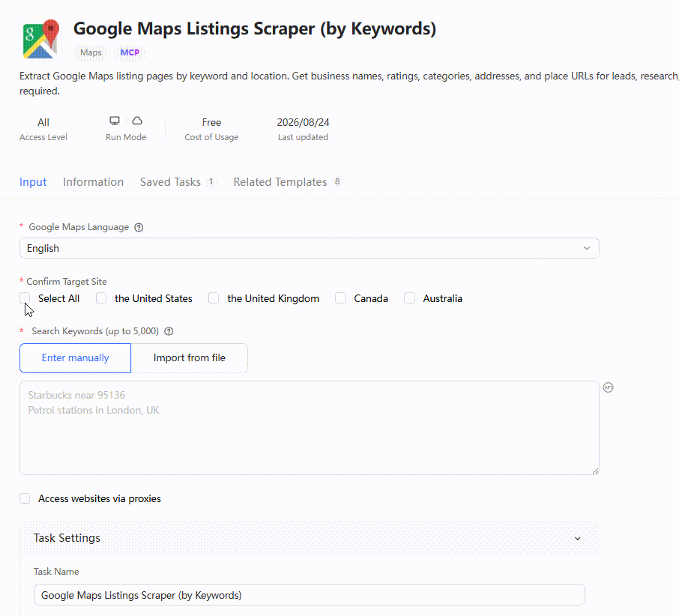Click the Maps category tag

(91, 52)
